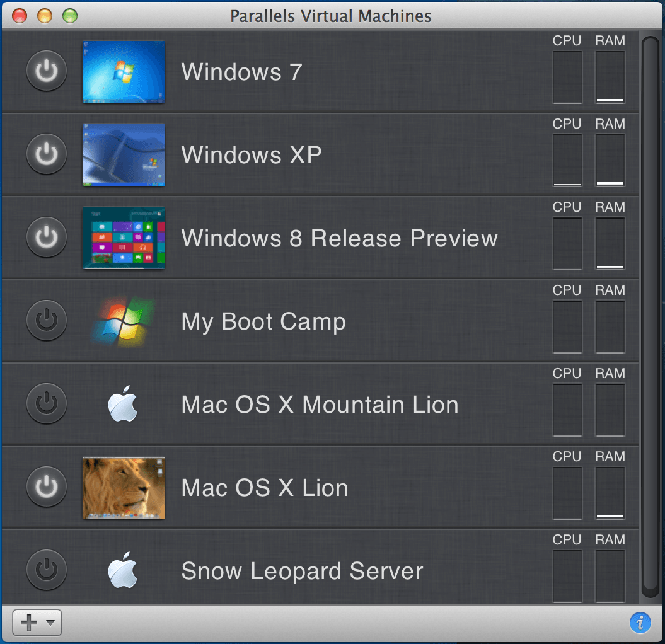Click the Mountain Lion Apple logo icon

pos(123,404)
